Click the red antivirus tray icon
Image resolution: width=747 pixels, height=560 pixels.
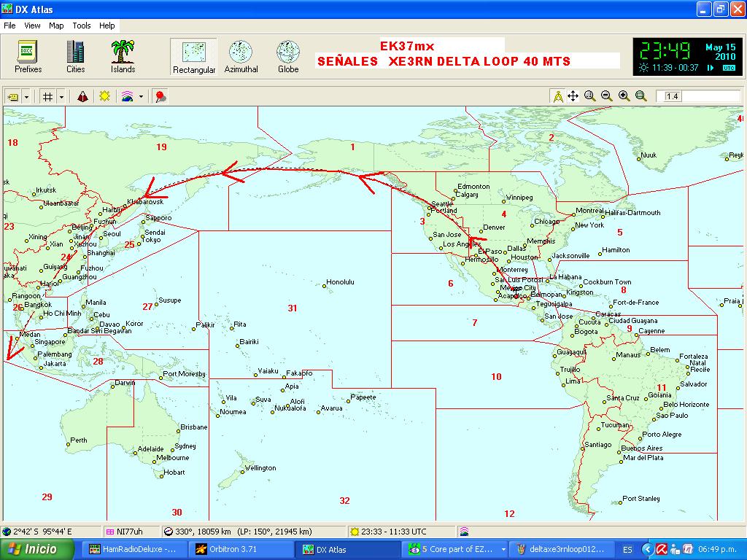[661, 549]
